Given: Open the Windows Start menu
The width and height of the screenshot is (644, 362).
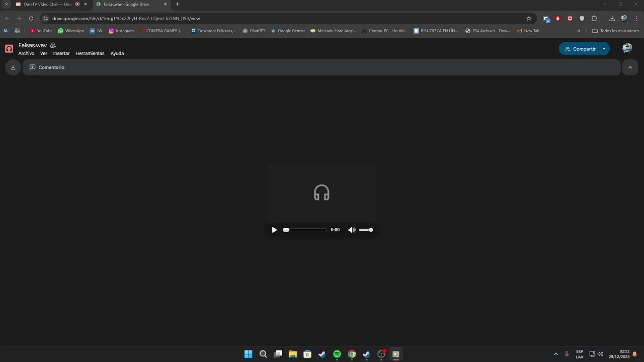Looking at the screenshot, I should coord(248,354).
